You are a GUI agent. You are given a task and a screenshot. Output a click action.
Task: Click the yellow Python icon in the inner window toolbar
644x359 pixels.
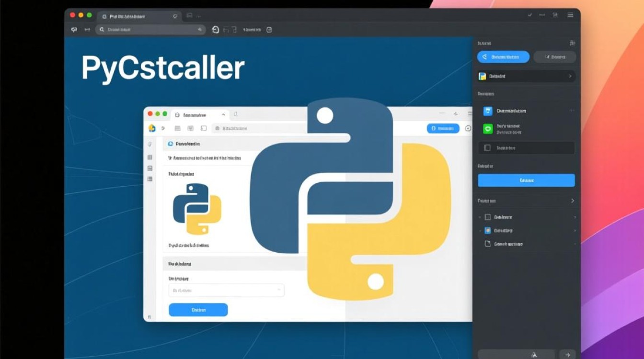pos(152,128)
